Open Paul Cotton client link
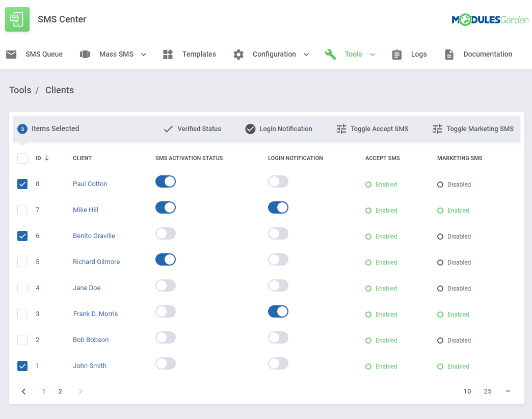 coord(90,184)
